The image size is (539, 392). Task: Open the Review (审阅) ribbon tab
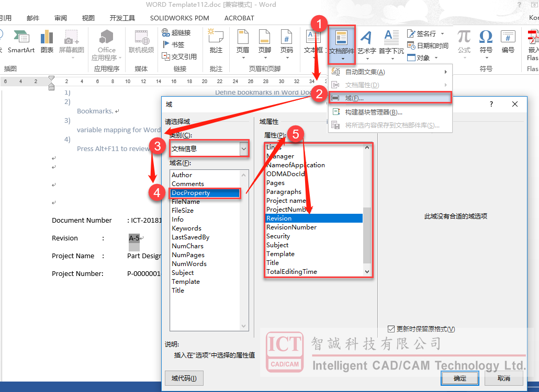point(61,18)
